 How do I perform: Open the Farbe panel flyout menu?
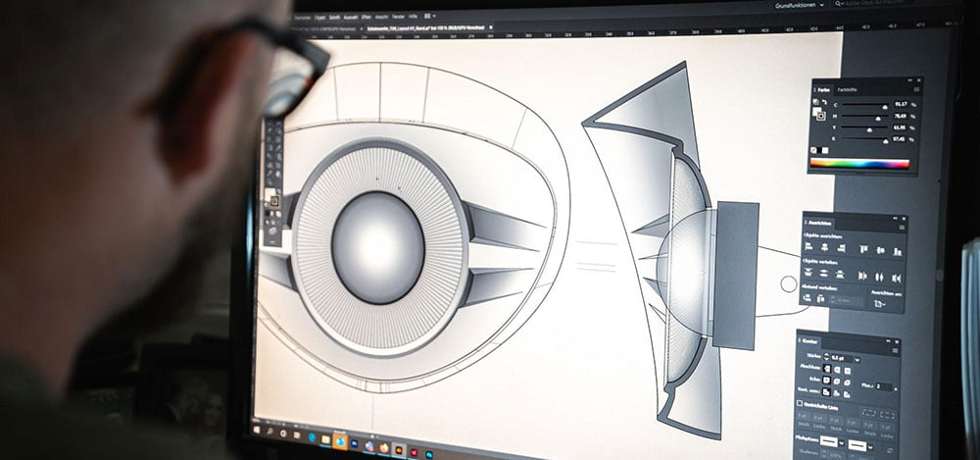coord(916,89)
